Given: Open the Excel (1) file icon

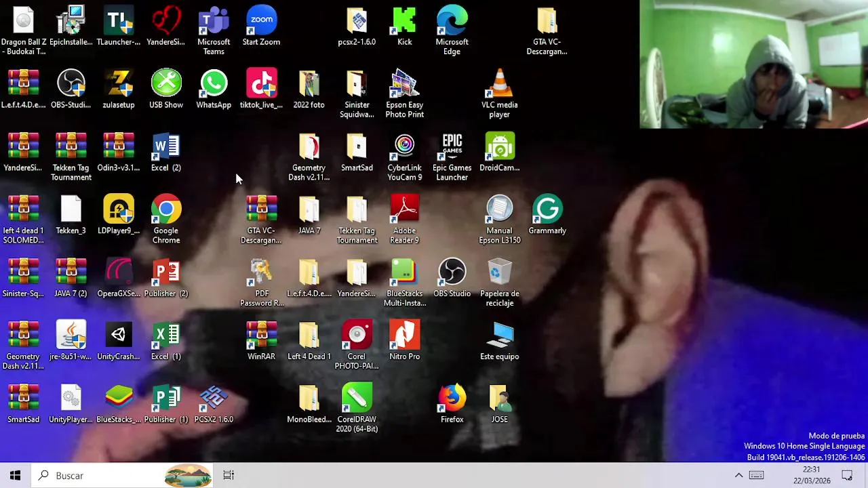Looking at the screenshot, I should [166, 341].
